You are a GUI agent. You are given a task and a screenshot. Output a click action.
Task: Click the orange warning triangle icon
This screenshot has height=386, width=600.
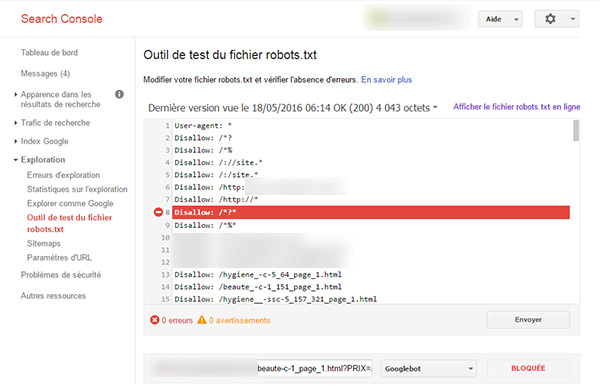(202, 320)
